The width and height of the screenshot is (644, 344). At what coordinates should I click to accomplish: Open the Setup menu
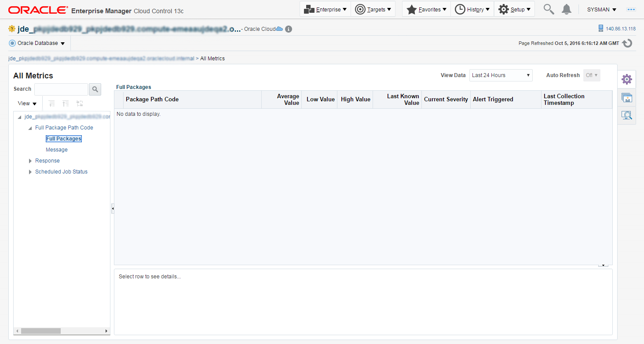coord(514,9)
